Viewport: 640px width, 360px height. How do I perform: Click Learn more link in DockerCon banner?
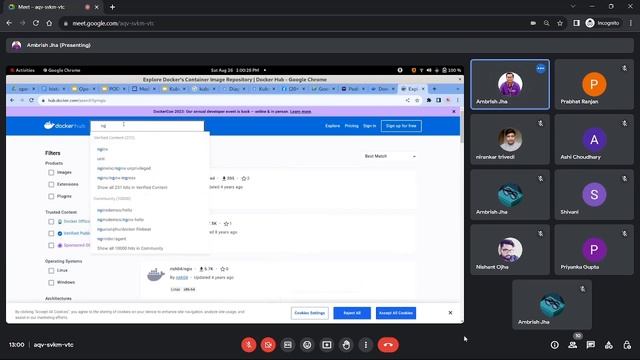tap(300, 111)
